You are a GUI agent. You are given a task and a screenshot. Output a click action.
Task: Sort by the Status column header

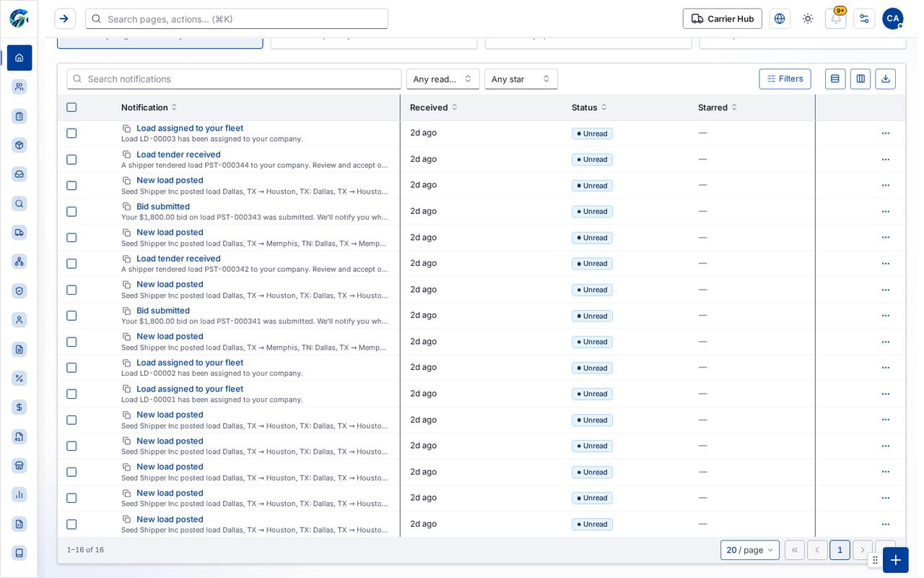pos(589,108)
